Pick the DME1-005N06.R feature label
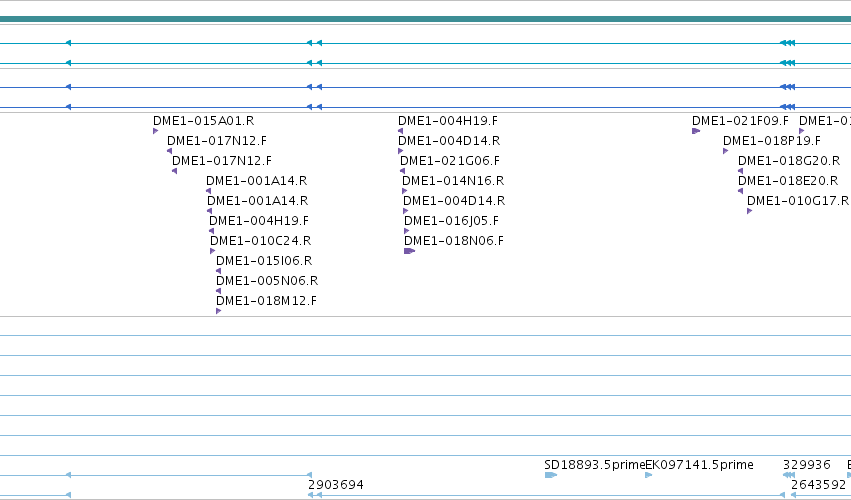 click(267, 281)
